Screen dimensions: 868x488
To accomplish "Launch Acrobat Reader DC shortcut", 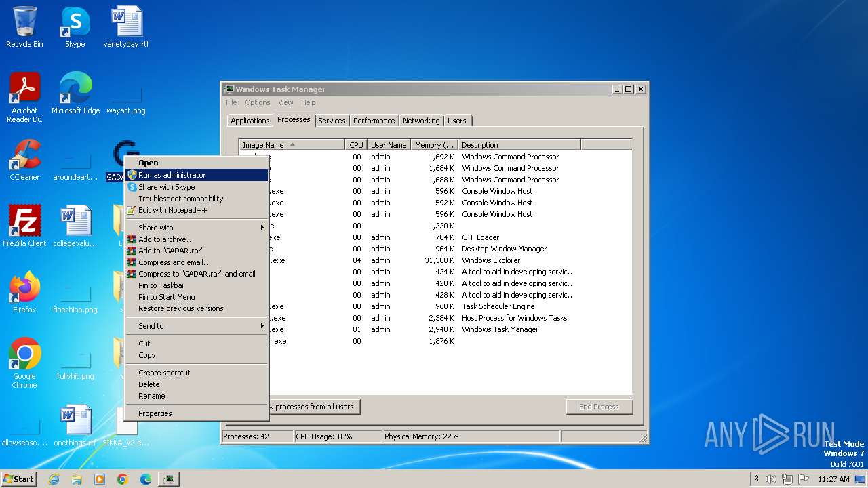I will 24,98.
